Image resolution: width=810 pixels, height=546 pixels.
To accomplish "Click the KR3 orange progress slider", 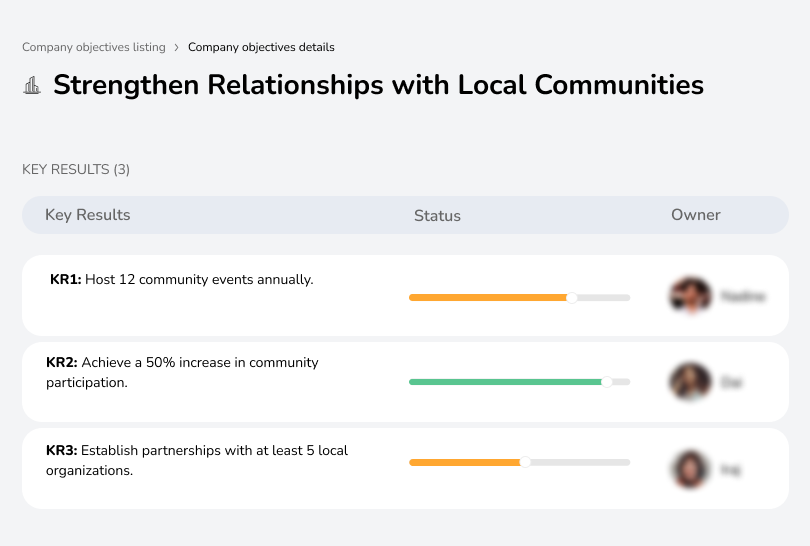I will 519,462.
